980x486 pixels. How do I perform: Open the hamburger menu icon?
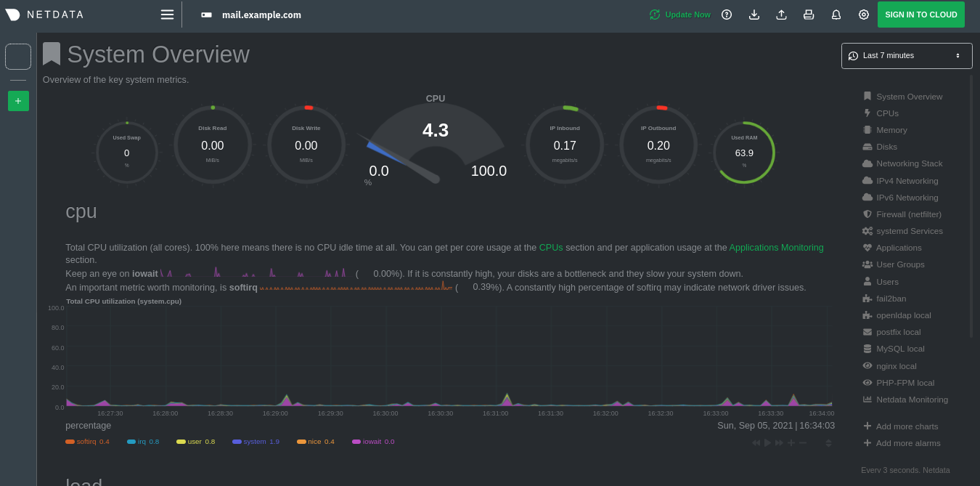click(x=167, y=15)
